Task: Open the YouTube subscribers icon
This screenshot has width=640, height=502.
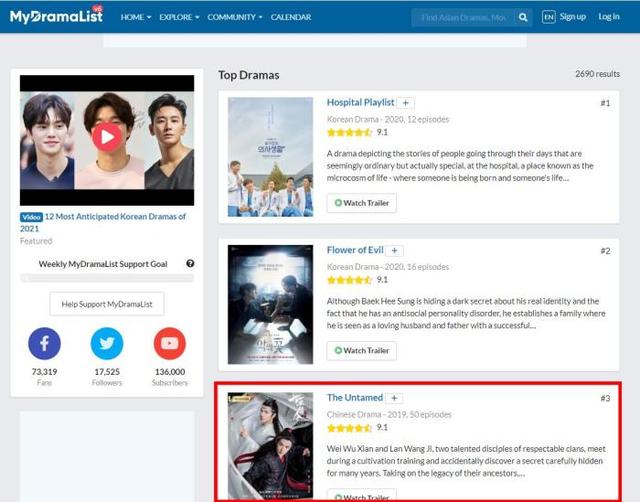Action: pyautogui.click(x=170, y=343)
